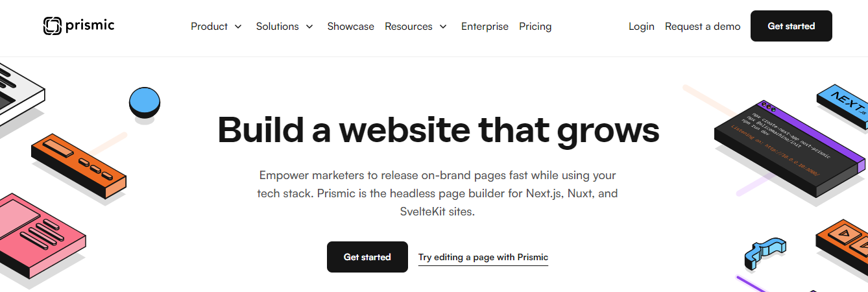The image size is (868, 292).
Task: Open the Showcase page
Action: pyautogui.click(x=350, y=27)
